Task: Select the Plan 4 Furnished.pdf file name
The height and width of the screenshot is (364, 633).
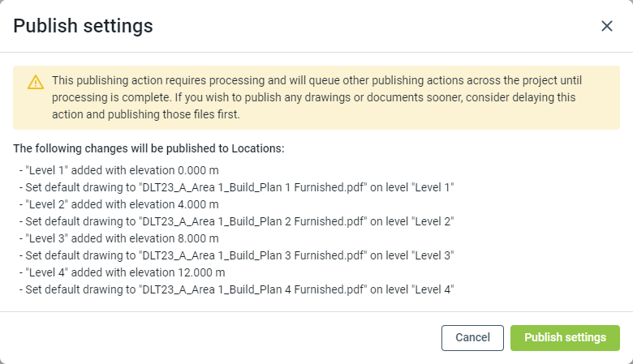Action: 254,289
